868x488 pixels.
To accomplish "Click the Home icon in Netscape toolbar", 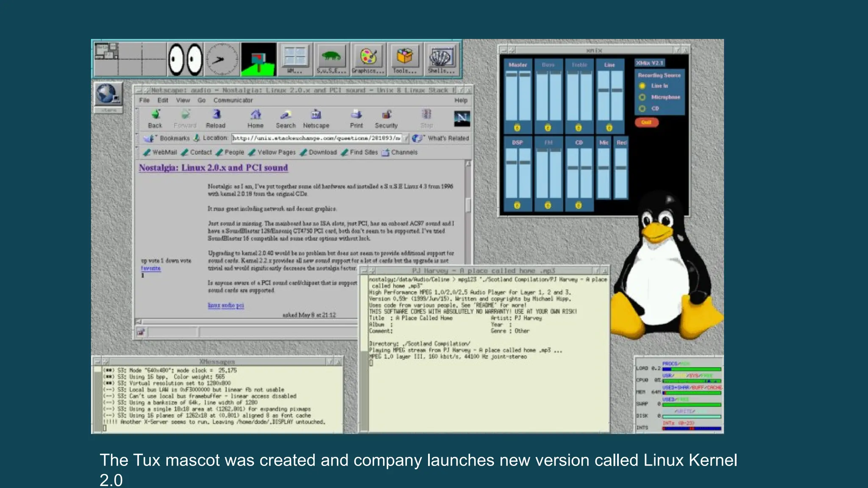I will (x=256, y=115).
